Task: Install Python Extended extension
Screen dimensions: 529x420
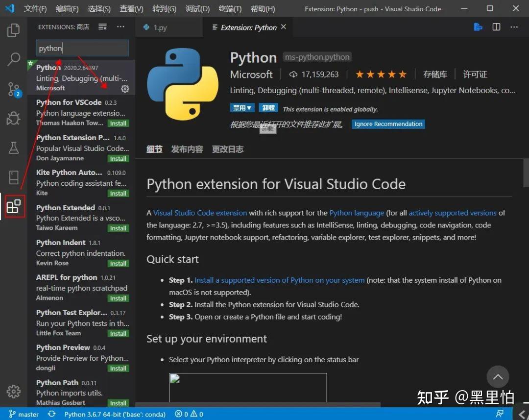Action: [118, 228]
